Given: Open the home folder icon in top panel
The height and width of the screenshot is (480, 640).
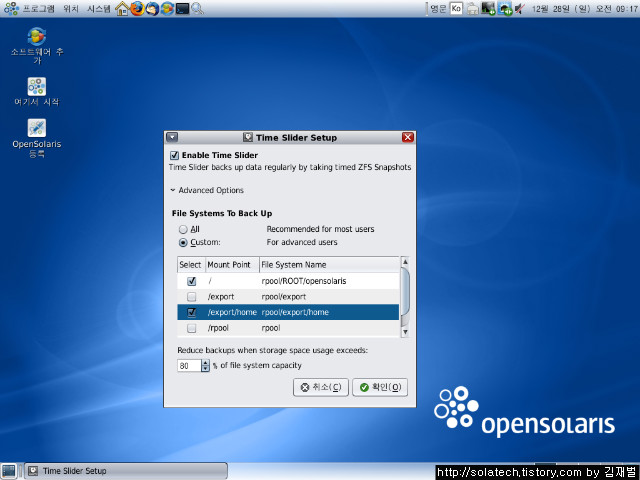Looking at the screenshot, I should pos(122,8).
